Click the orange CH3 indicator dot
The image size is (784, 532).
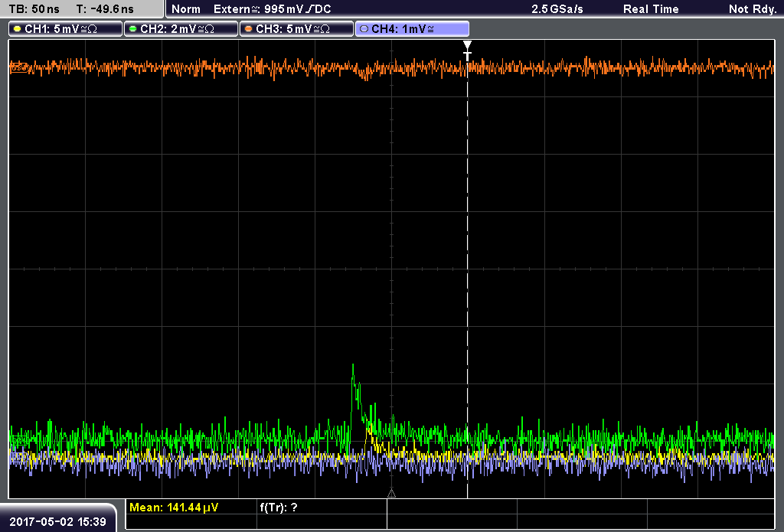[249, 29]
